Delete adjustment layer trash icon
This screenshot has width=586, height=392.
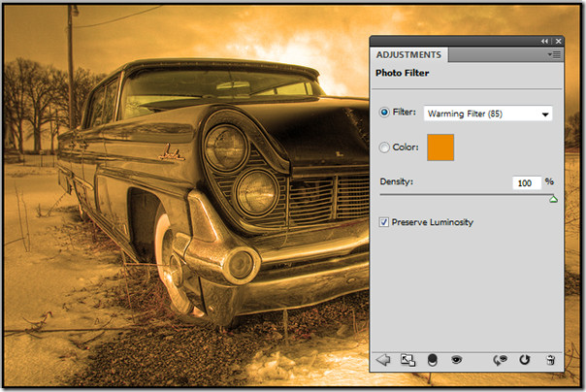tap(550, 360)
